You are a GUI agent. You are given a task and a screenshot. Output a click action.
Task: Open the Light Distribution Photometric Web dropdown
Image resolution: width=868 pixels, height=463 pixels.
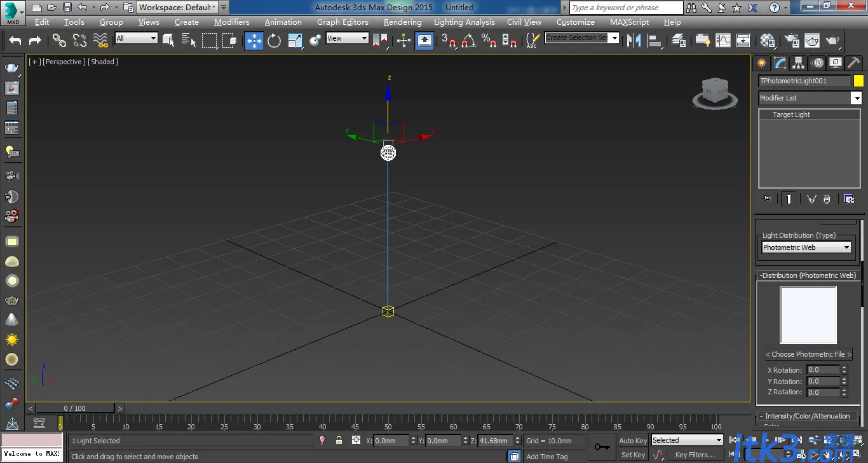coord(806,247)
